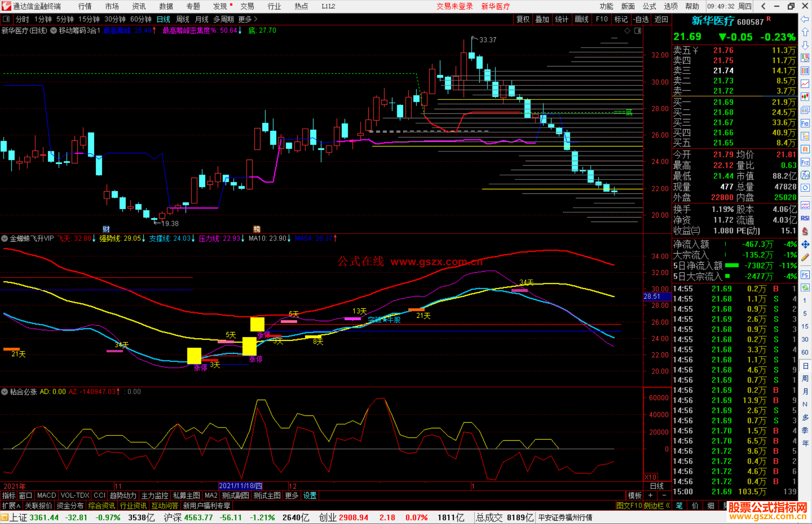Expand the 更多 periods dropdown in period bar
This screenshot has height=524, width=812.
coord(248,19)
